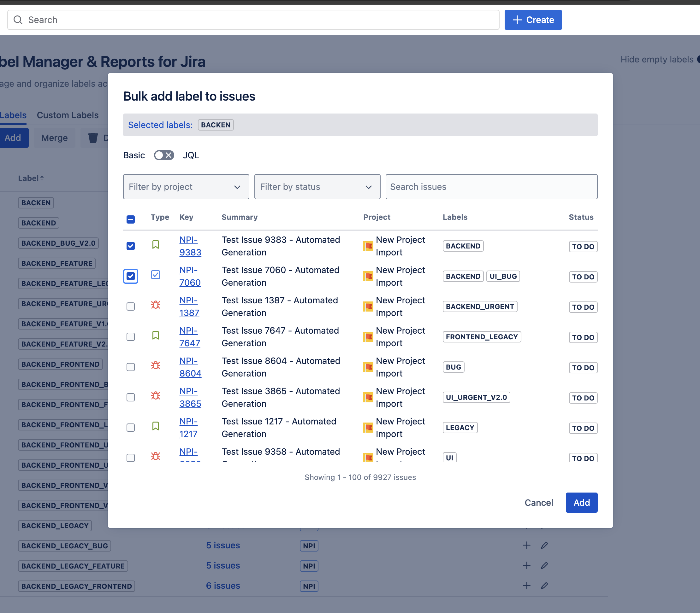This screenshot has width=700, height=613.
Task: Switch to the Custom Labels tab
Action: 68,115
